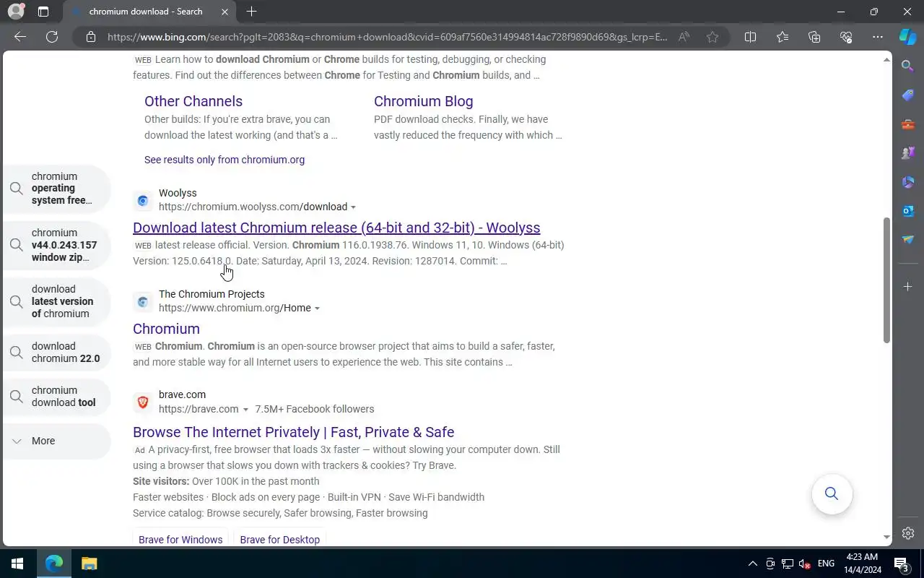
Task: Click the floating search magnifier button
Action: point(832,493)
